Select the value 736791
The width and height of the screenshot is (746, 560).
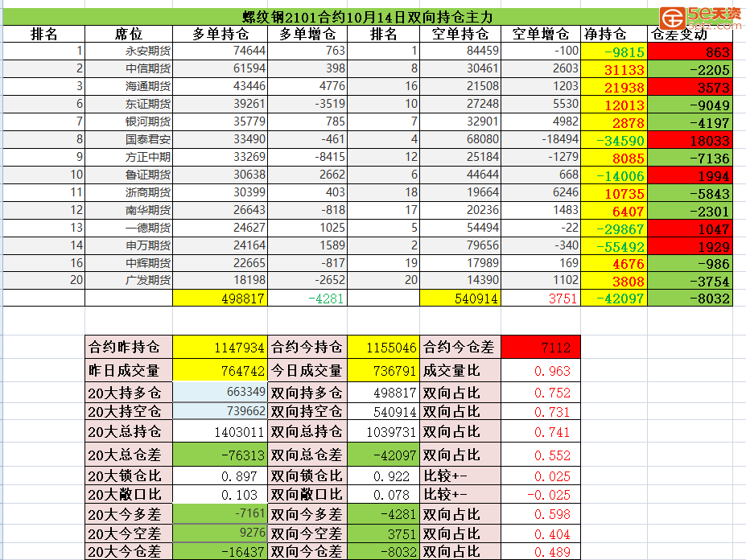coord(384,370)
